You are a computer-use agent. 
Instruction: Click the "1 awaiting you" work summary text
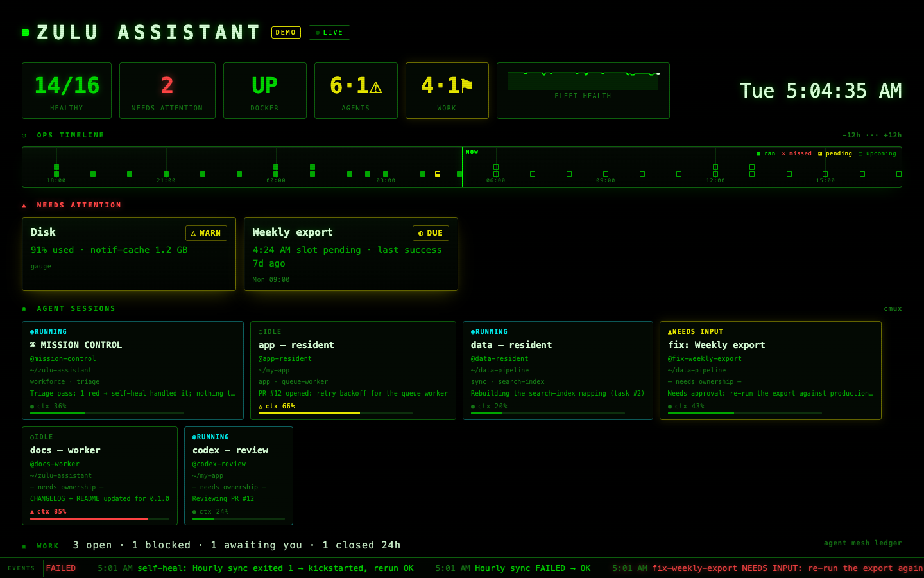[257, 545]
